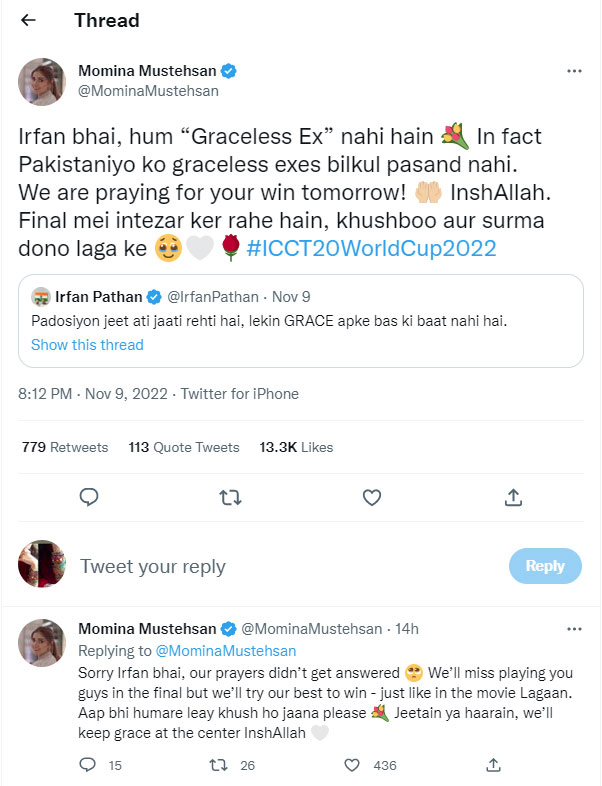Like the reply tweet with 436 likes
This screenshot has width=602, height=786.
[352, 765]
